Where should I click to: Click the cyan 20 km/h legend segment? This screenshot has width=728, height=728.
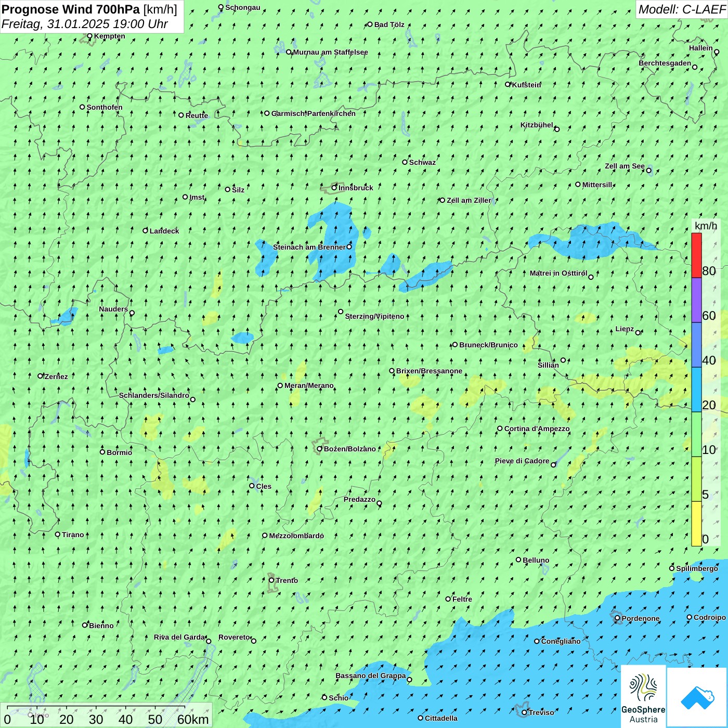pos(696,389)
